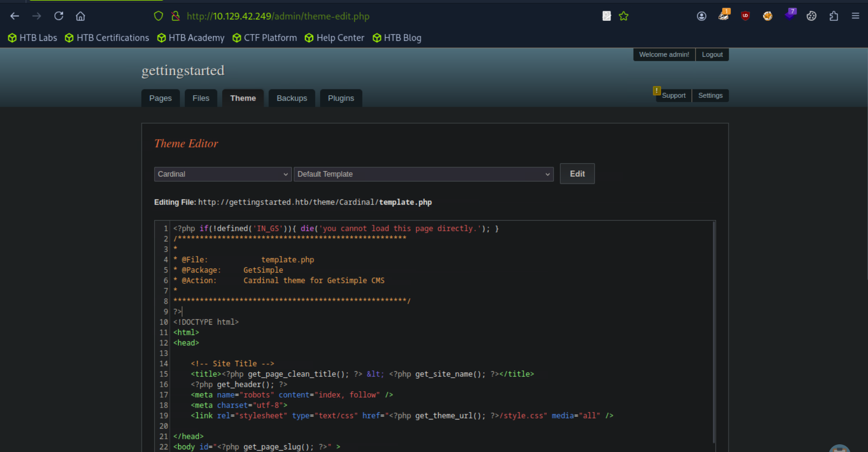
Task: Click line 16 '<?php get_header(); ?>'
Action: click(x=239, y=384)
